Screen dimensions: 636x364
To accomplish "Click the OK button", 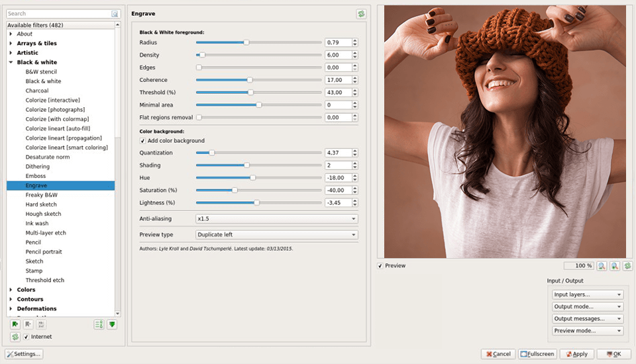I will point(614,354).
